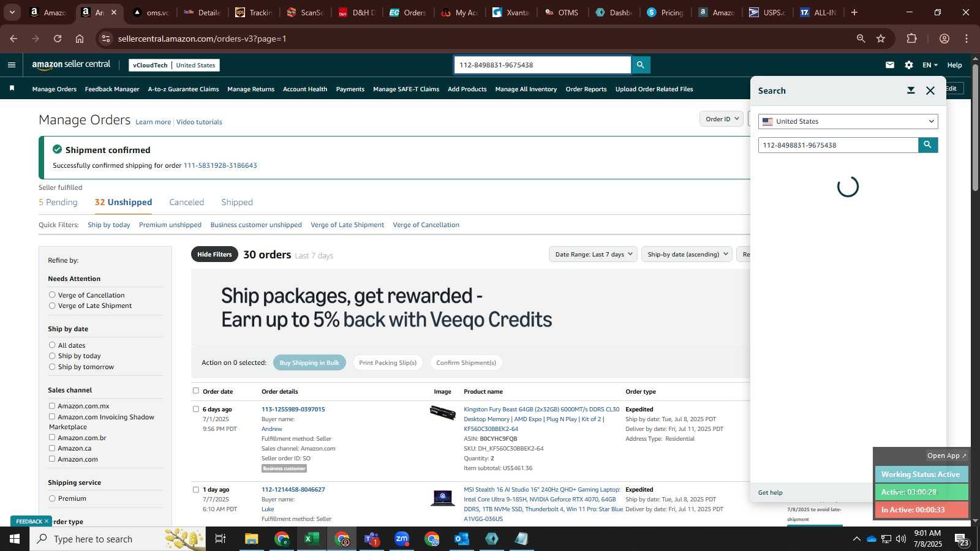Open browser profile icon
Screen dimensions: 980x551
click(944, 39)
